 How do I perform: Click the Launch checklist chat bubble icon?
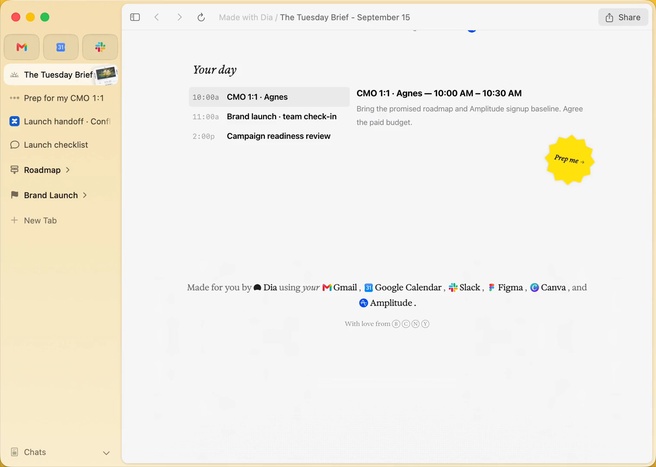pos(14,145)
